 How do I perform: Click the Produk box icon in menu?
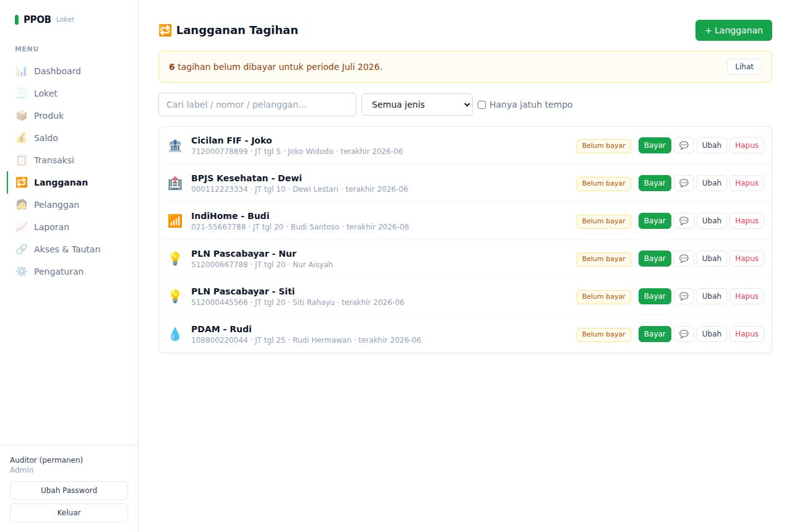coord(22,116)
